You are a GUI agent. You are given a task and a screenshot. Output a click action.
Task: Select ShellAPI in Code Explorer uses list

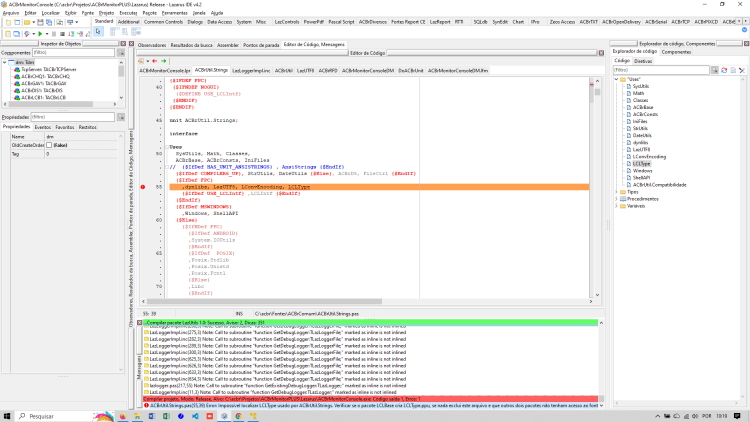coord(641,178)
